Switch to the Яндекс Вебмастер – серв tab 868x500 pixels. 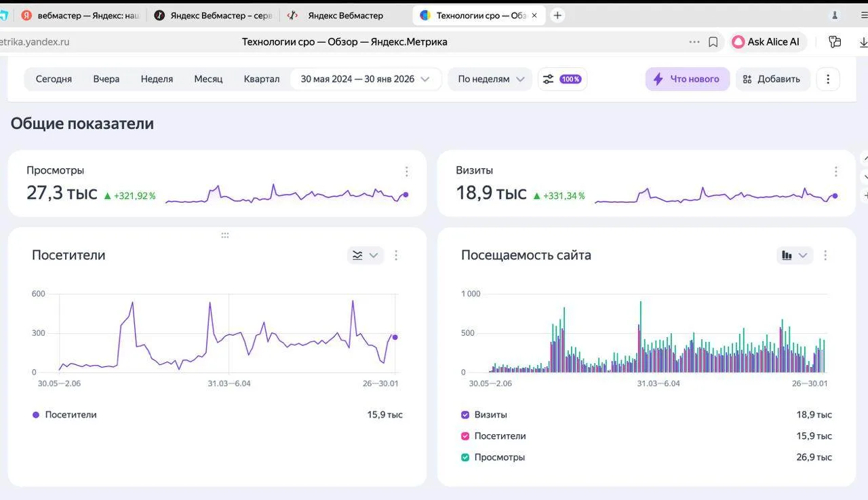tap(213, 15)
